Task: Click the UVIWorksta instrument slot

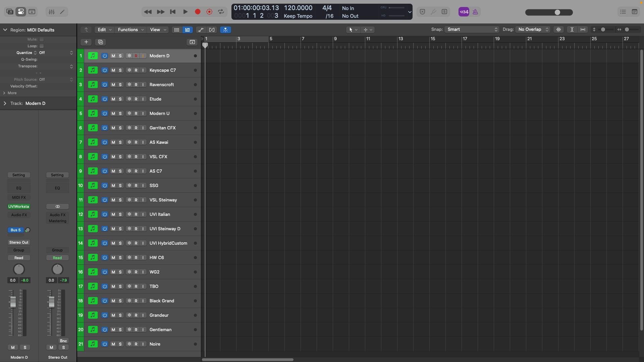Action: click(19, 206)
